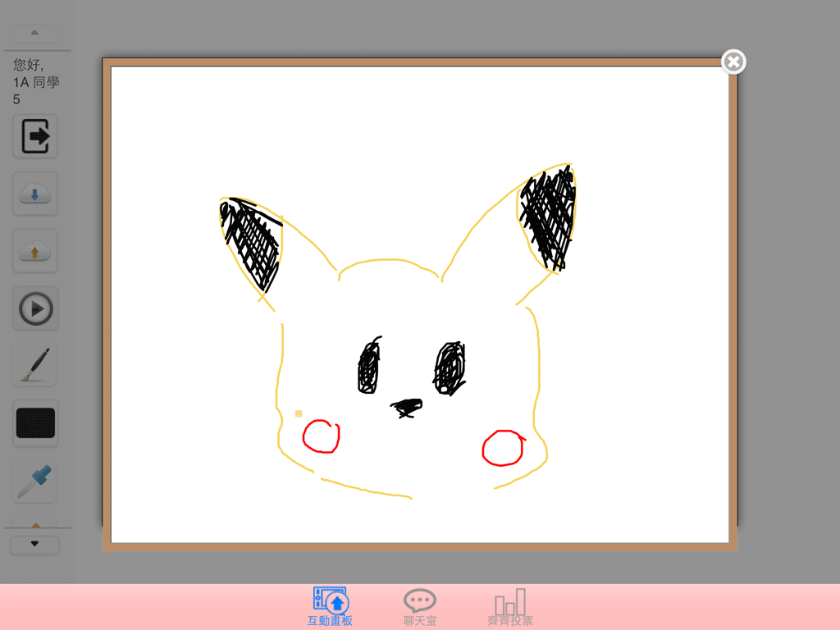The height and width of the screenshot is (630, 840).
Task: Open the black color swatch
Action: click(x=35, y=423)
